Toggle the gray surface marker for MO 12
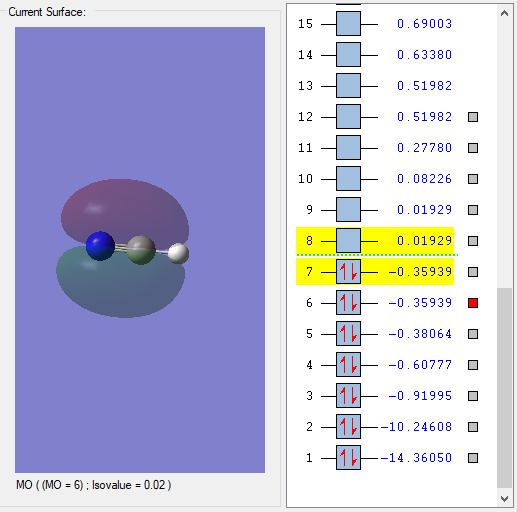The image size is (517, 512). (473, 117)
